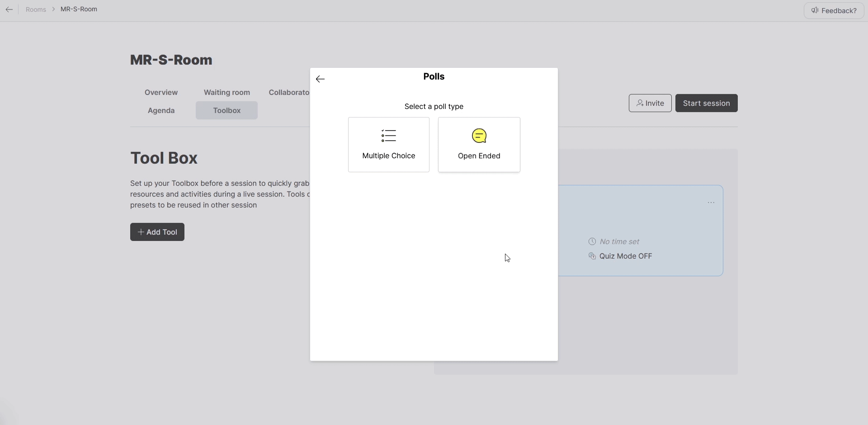Click the megaphone icon in Feedback

815,10
